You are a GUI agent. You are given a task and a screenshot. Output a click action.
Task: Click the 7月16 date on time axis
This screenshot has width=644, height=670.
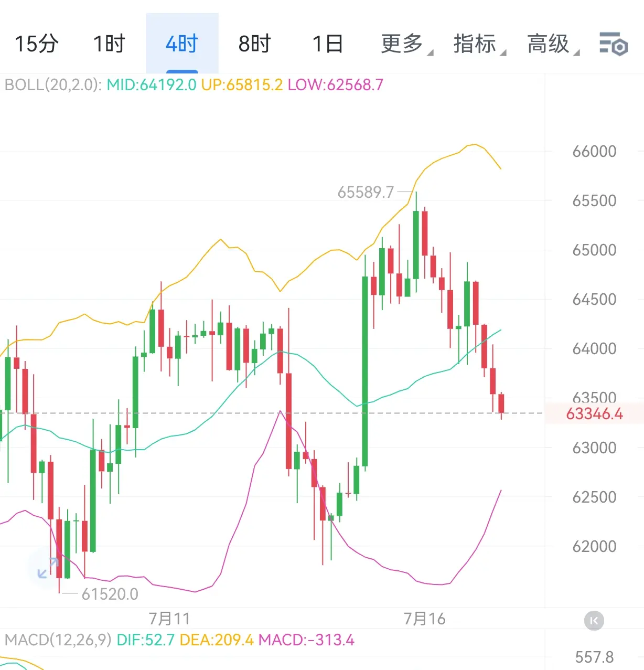(x=425, y=619)
